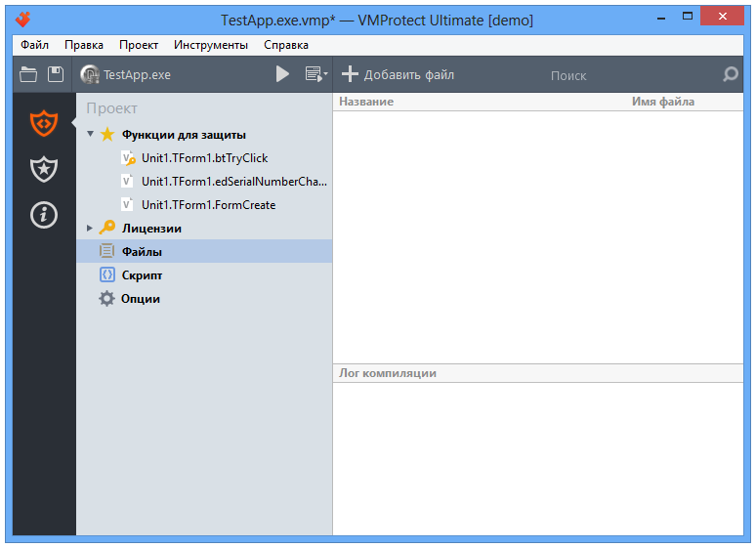The width and height of the screenshot is (756, 548).
Task: Sort by the Название column header
Action: pos(366,102)
